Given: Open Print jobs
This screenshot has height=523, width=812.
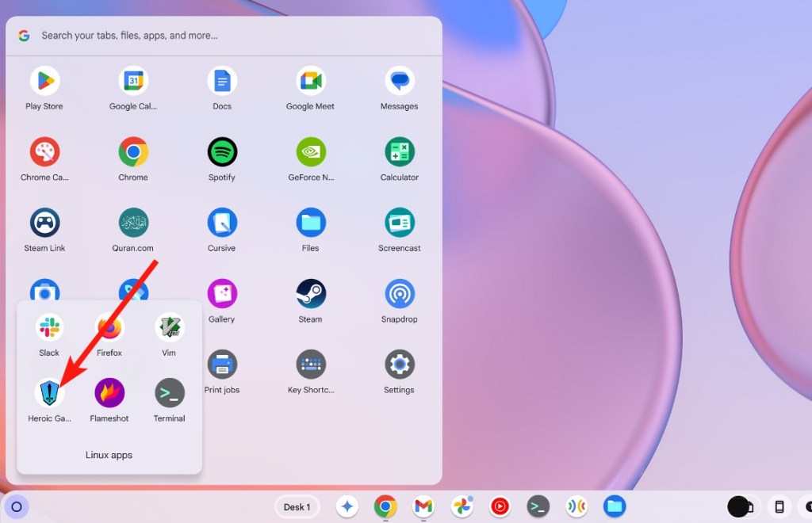Looking at the screenshot, I should click(x=222, y=365).
